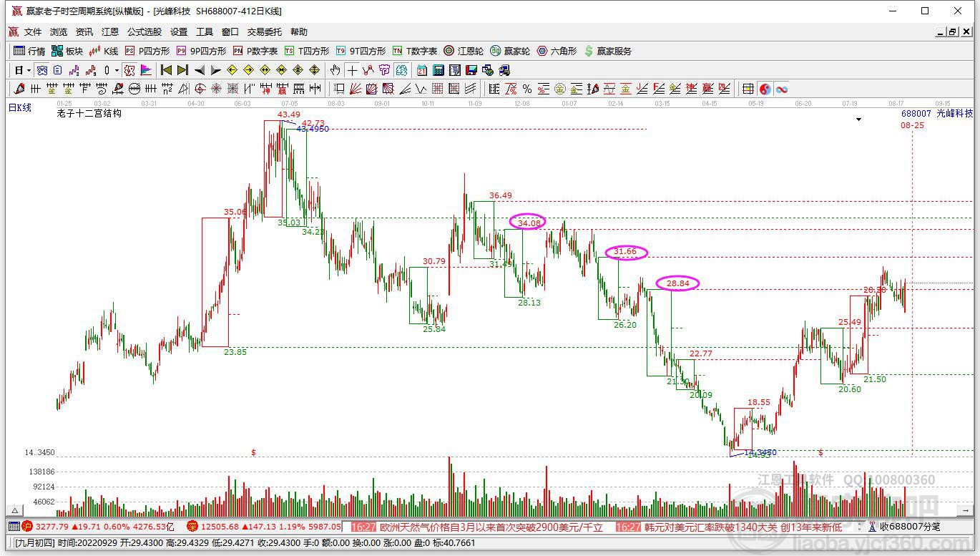Open the 9P四方形 tool
This screenshot has width=980, height=556.
(x=201, y=51)
